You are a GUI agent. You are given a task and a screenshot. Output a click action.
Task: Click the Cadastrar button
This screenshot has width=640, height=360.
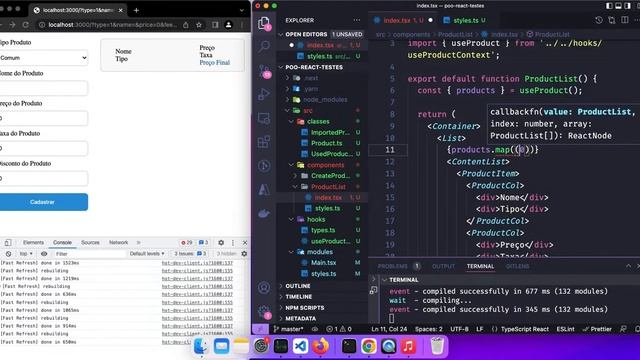pyautogui.click(x=43, y=202)
